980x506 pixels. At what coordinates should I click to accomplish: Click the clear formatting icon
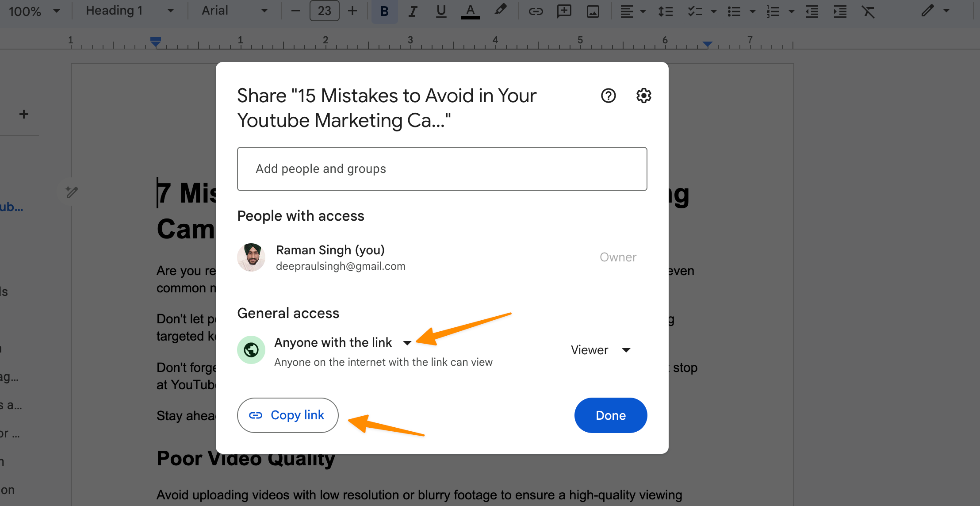tap(868, 11)
